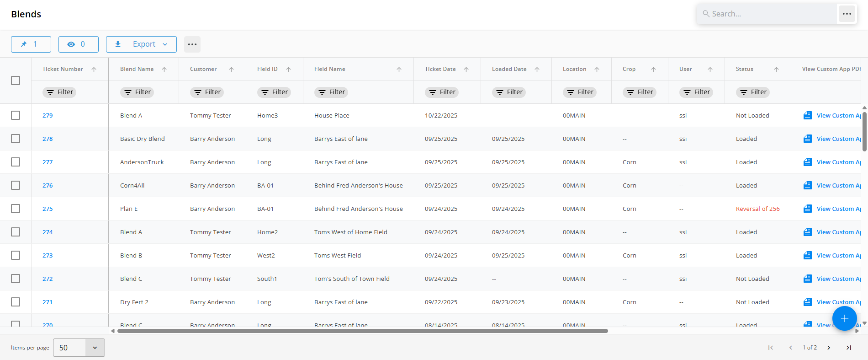Sort by User using the arrow icon
The width and height of the screenshot is (868, 360).
click(710, 70)
